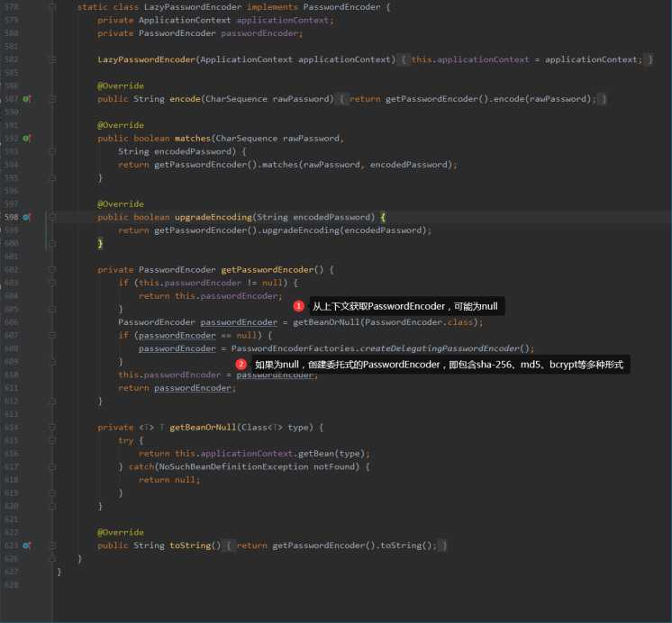Click line number 628 in the gutter

12,585
